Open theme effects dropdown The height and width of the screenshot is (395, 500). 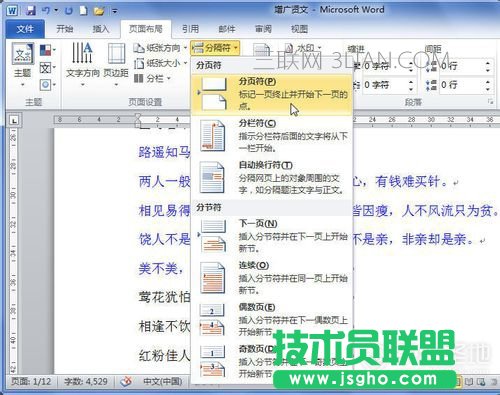(47, 85)
